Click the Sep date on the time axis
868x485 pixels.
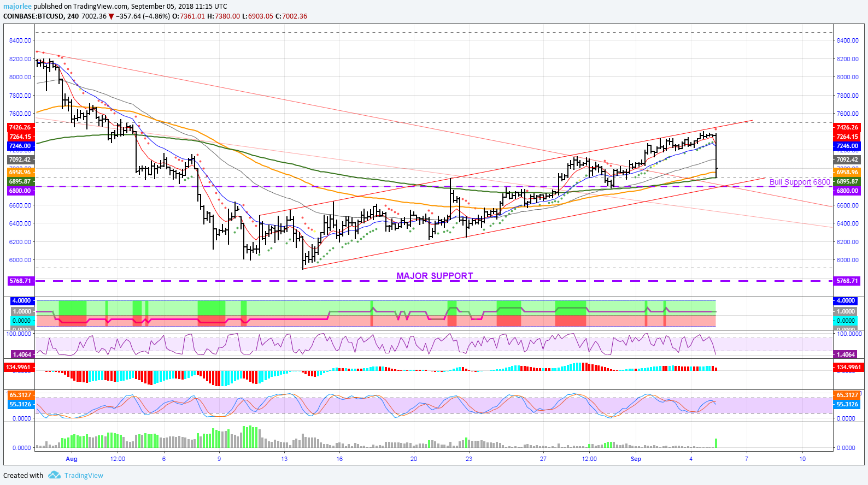[x=636, y=459]
